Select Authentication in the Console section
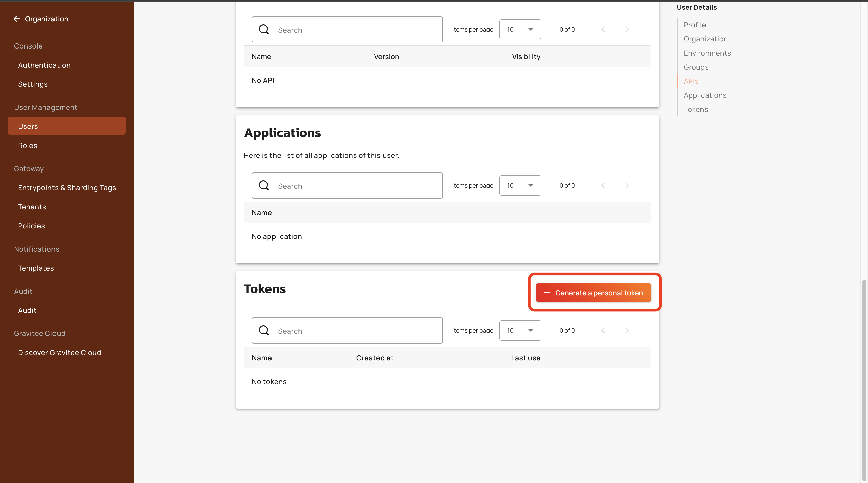 [44, 65]
